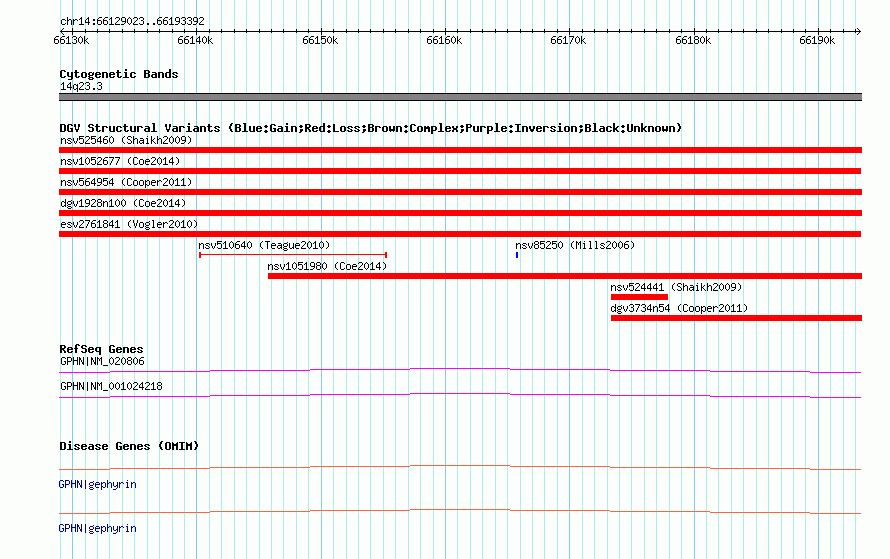
Task: Select the thin red nsv510640 interval line
Action: (293, 255)
